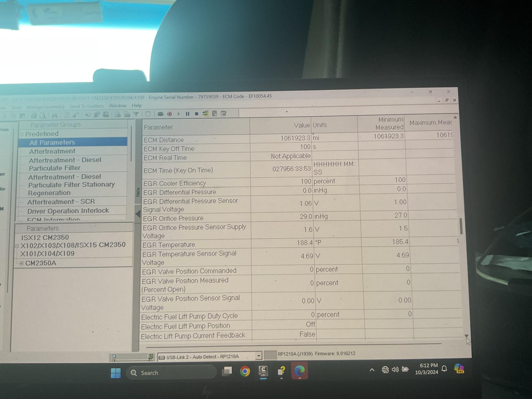Screen dimensions: 532x399
Task: Select the EGR Temperature parameter row
Action: click(x=300, y=243)
